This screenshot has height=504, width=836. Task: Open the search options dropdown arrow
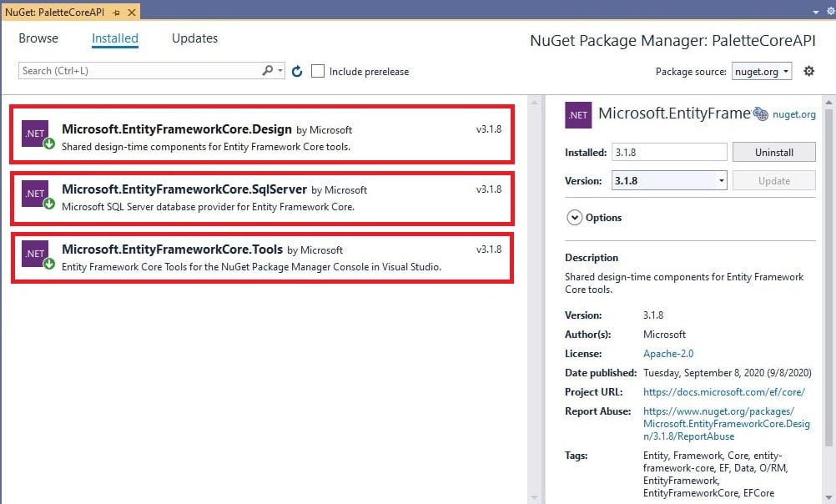pos(280,70)
